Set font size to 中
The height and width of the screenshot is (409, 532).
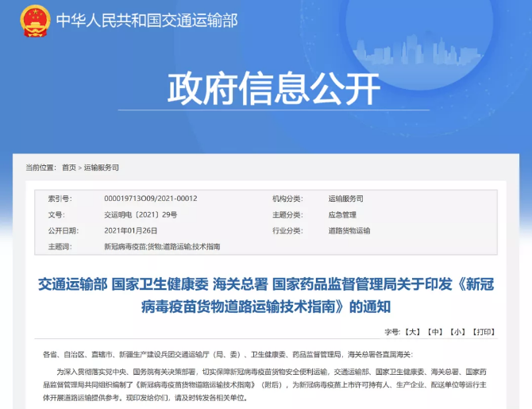click(x=435, y=332)
